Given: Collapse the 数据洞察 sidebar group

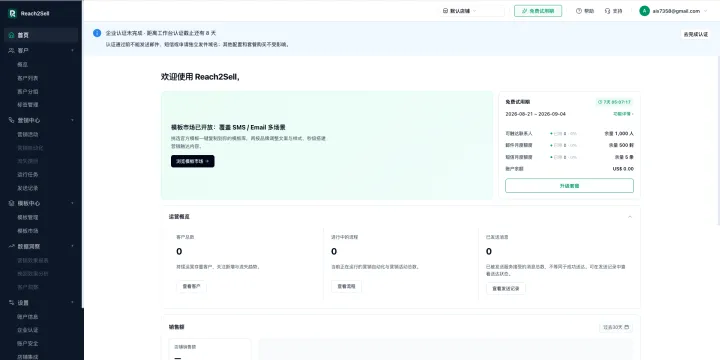Looking at the screenshot, I should (x=72, y=247).
